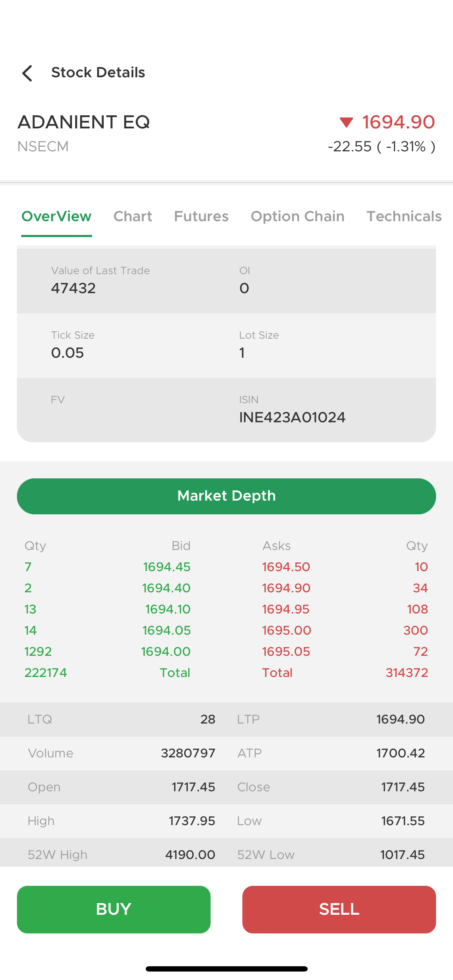The image size is (453, 980).
Task: Tap the NSECM exchange label
Action: coord(43,146)
